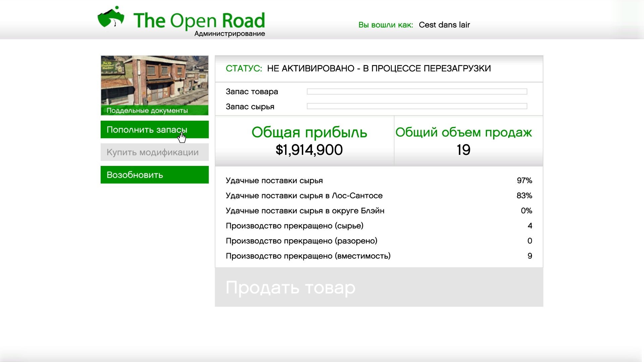Click the Администрирование subtitle

(229, 34)
